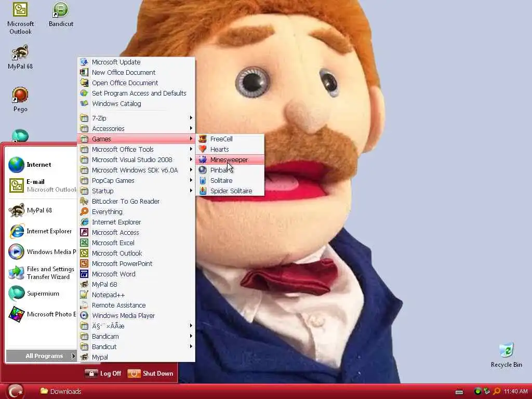This screenshot has height=399, width=532.
Task: Launch Minesweeper from Games submenu
Action: point(230,160)
